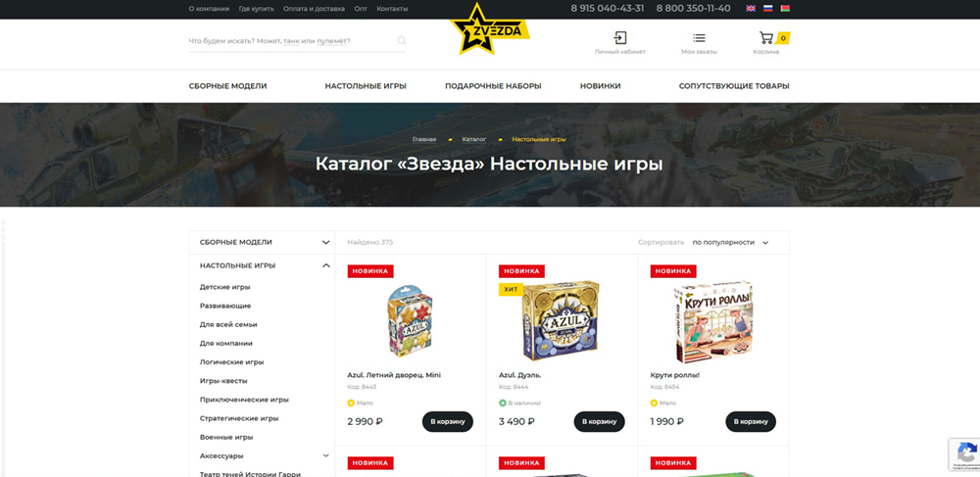Add Azul Дуэль to cart
Image resolution: width=980 pixels, height=477 pixels.
click(x=600, y=421)
